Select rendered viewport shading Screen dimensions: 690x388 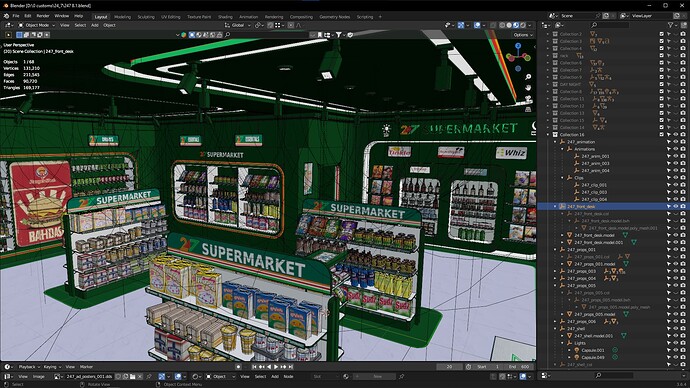tap(523, 25)
